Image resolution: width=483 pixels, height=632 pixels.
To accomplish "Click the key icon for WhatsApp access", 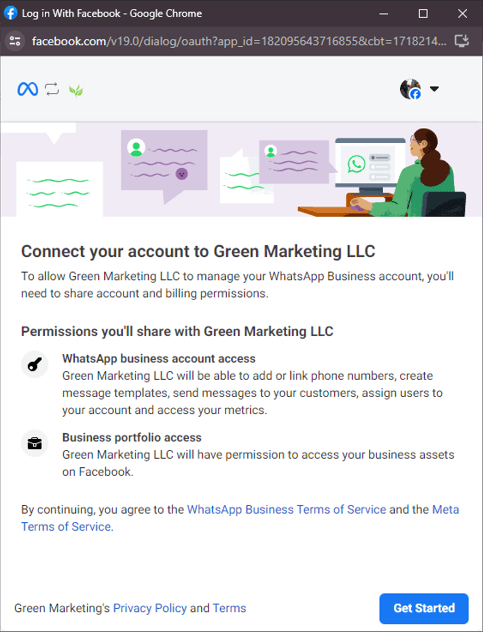I will tap(35, 364).
